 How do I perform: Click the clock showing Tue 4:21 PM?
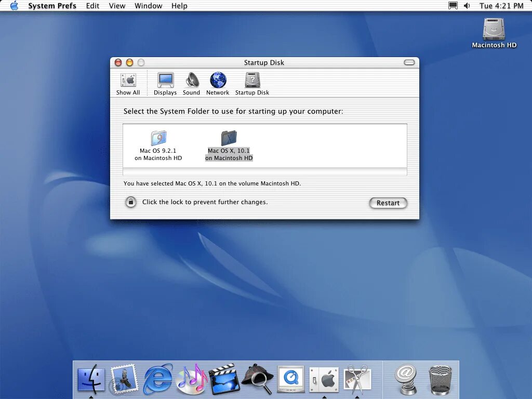[x=501, y=6]
